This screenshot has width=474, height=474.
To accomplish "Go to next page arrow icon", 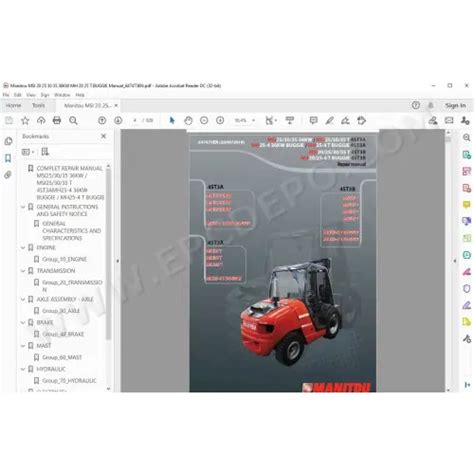I will point(118,121).
